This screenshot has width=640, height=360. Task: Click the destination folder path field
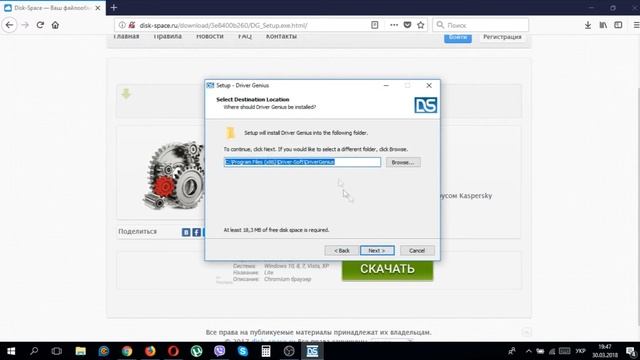click(x=302, y=162)
